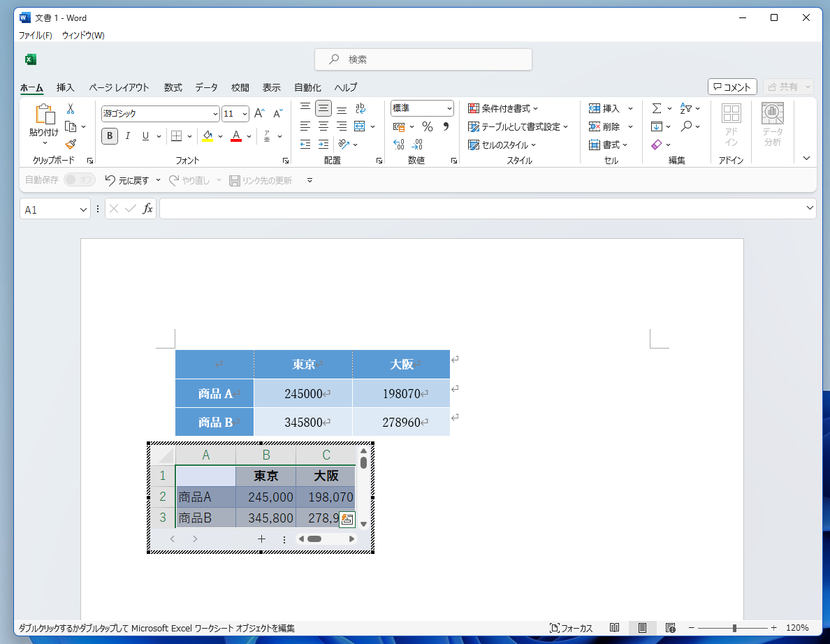
Task: Open the font name 游ゴシック dropdown
Action: pos(215,114)
